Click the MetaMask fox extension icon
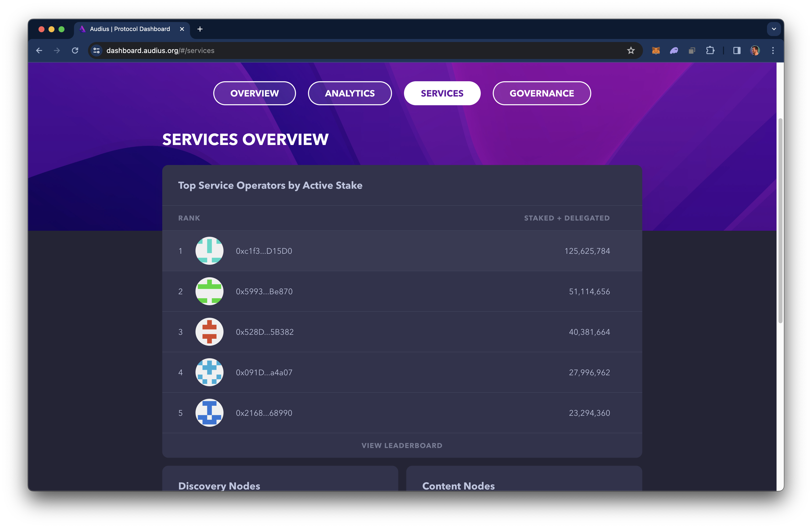Screen dimensions: 812x528 click(655, 50)
